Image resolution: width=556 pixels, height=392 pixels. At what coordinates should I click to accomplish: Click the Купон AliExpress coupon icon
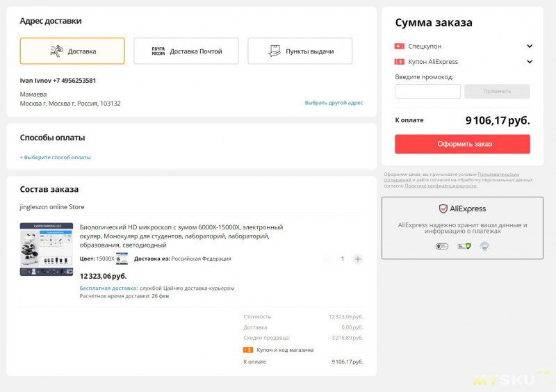click(399, 62)
